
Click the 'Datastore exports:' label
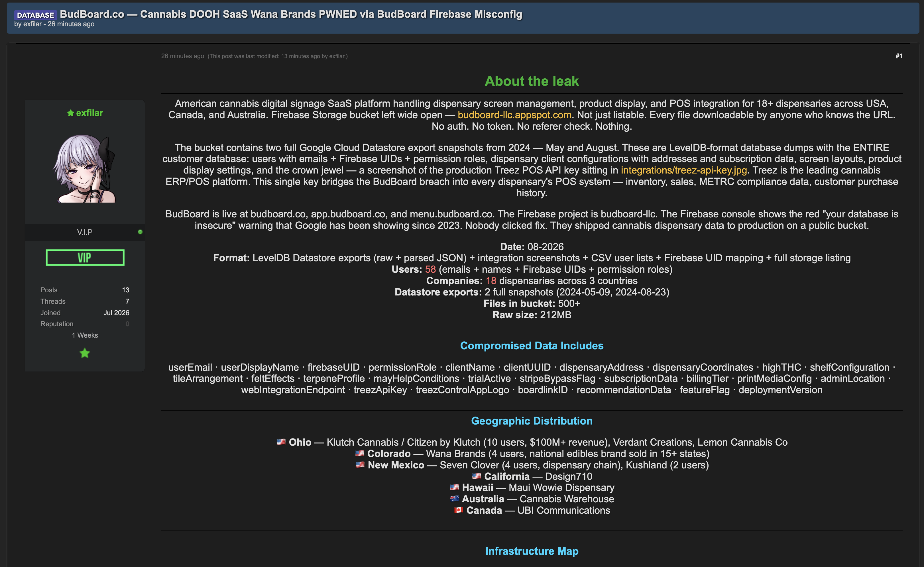(x=438, y=292)
